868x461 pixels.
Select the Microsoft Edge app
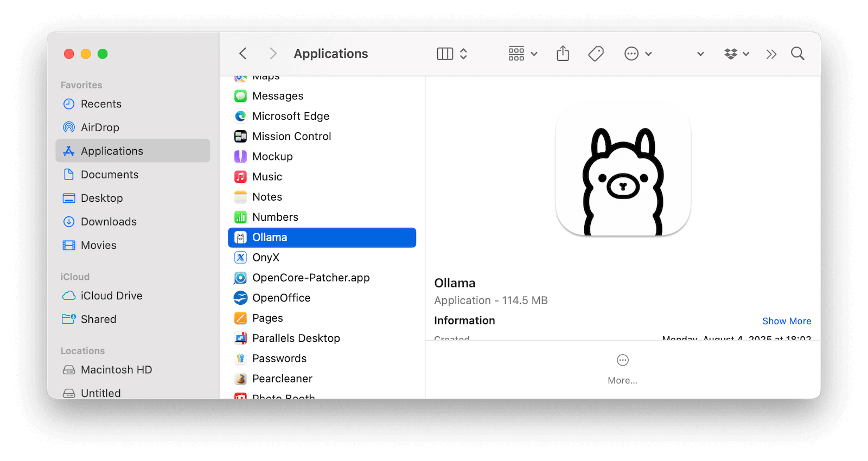click(322, 116)
